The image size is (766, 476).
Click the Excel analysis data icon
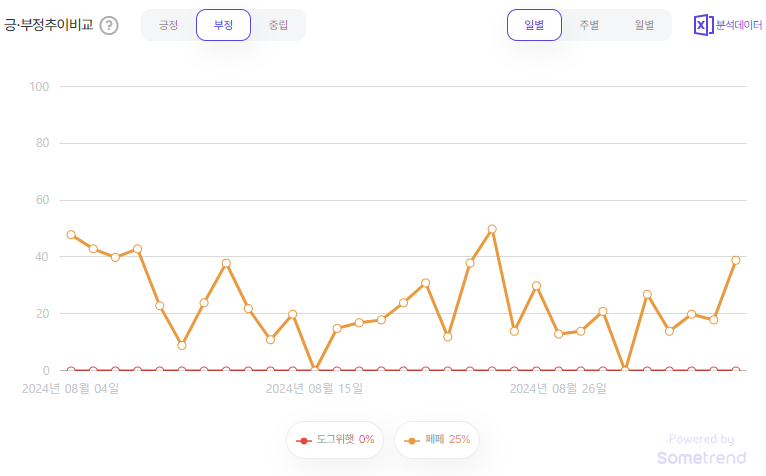point(703,25)
